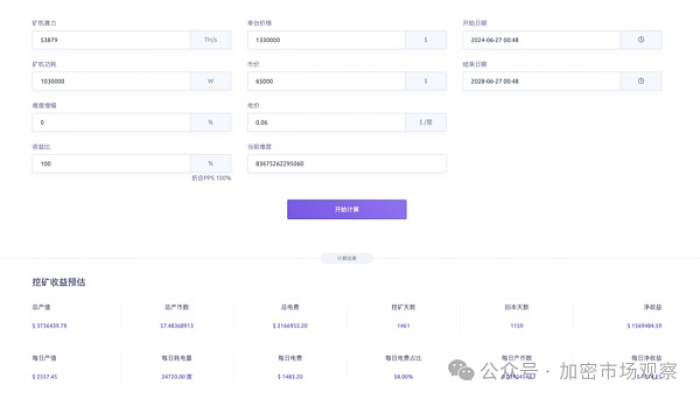700x399 pixels.
Task: Click the 总产值 result value in dollars
Action: 50,326
